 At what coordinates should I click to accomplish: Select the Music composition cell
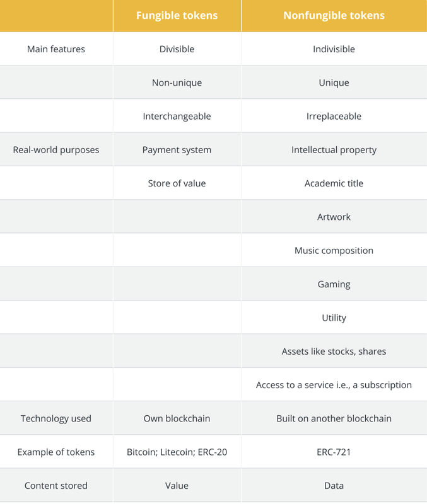click(334, 250)
